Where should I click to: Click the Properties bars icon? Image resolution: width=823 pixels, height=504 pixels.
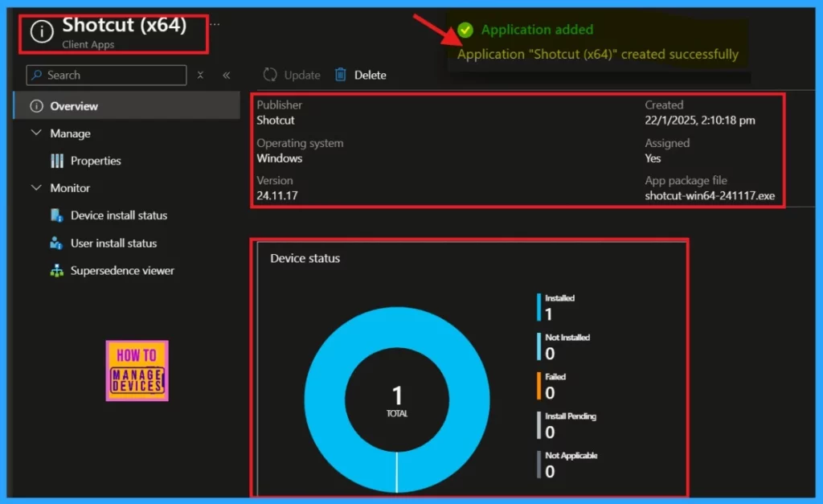pos(57,161)
